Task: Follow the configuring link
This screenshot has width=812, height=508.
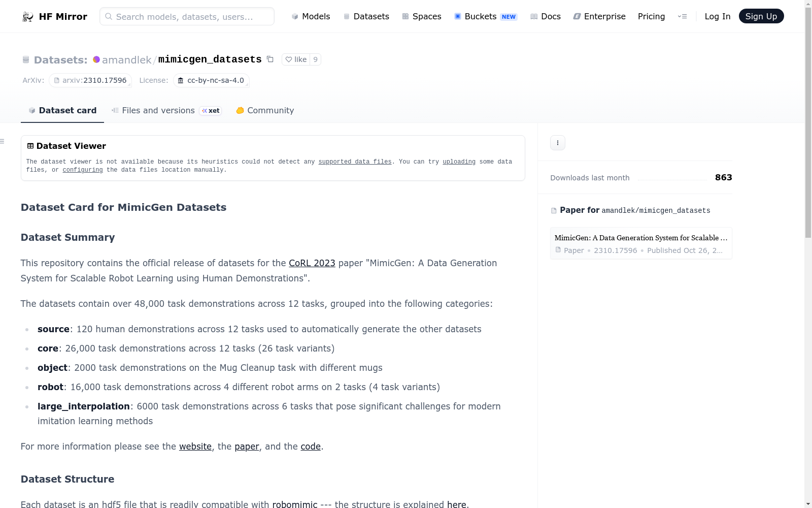Action: tap(83, 170)
